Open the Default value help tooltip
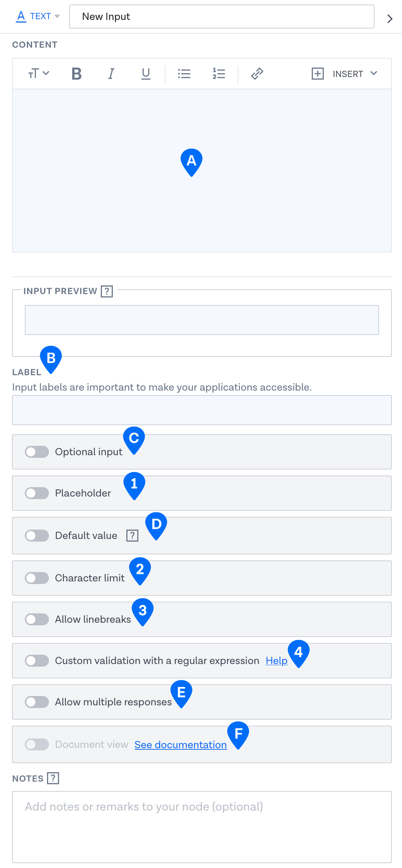This screenshot has height=868, width=402. pyautogui.click(x=132, y=535)
